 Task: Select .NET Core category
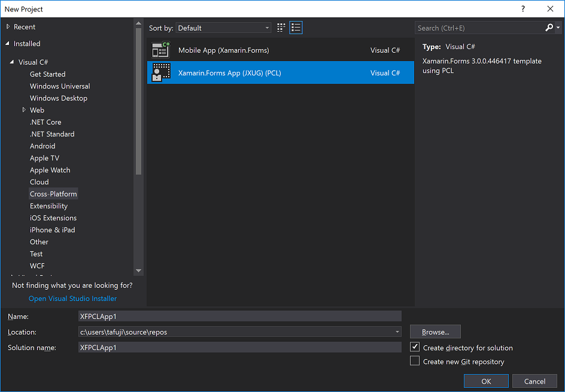coord(45,122)
